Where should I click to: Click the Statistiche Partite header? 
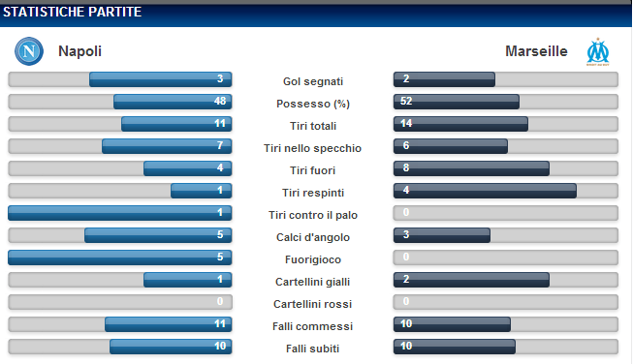coord(73,12)
